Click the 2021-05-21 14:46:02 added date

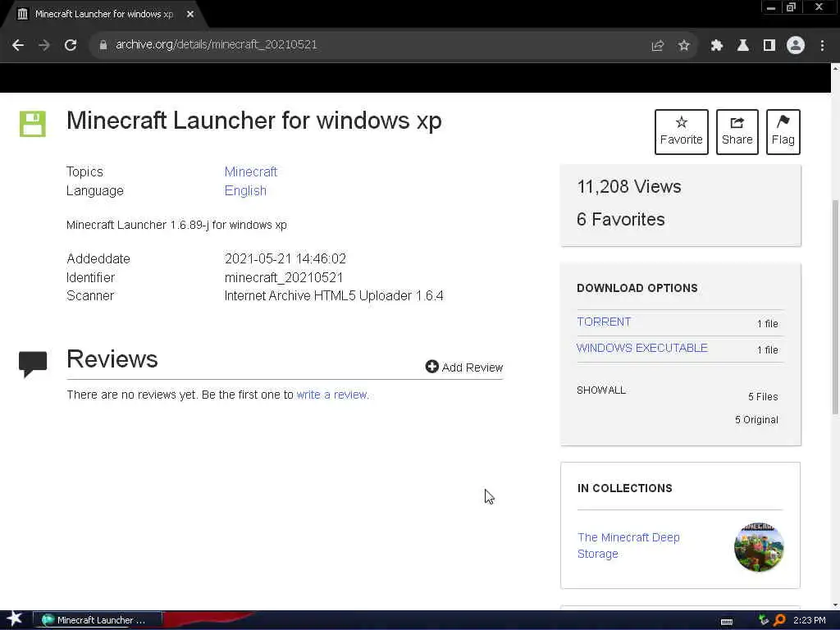pos(285,258)
